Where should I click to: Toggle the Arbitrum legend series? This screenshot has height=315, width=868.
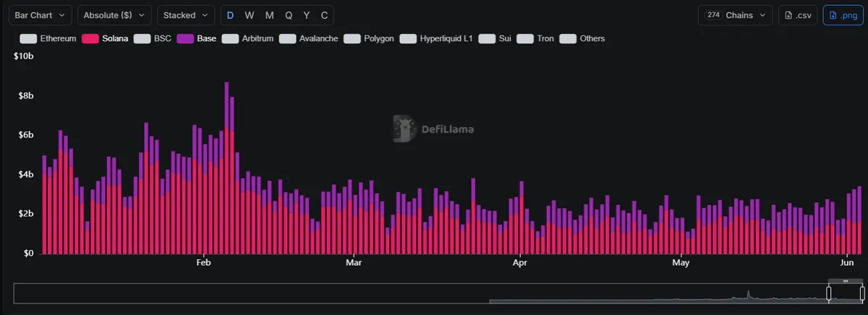pos(247,38)
